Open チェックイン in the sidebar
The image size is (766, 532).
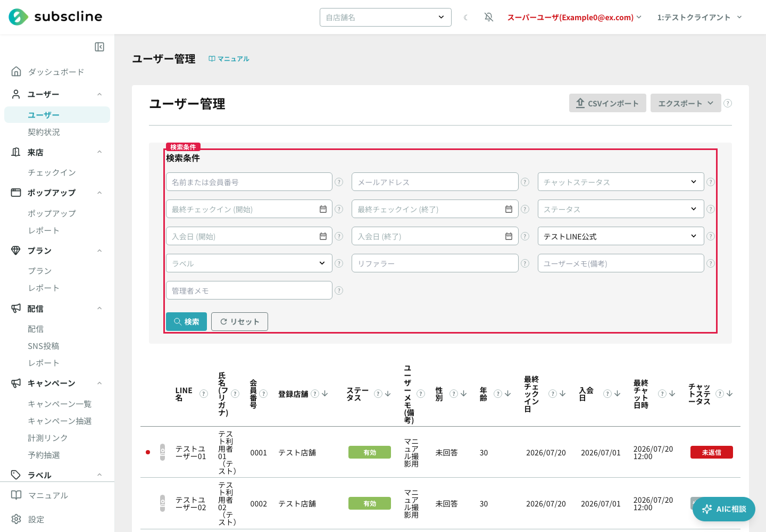(x=52, y=172)
